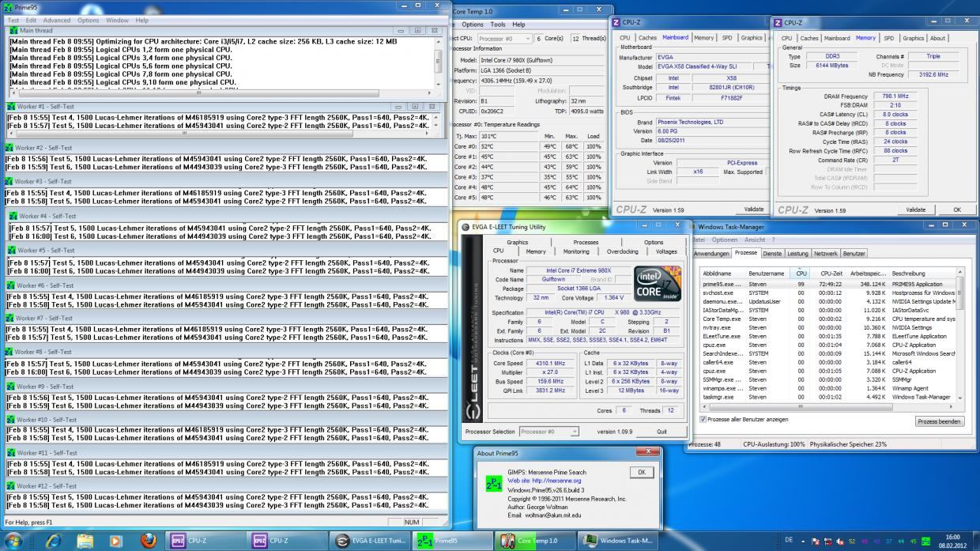Open Internet Explorer from the taskbar
The height and width of the screenshot is (551, 980).
click(x=54, y=541)
